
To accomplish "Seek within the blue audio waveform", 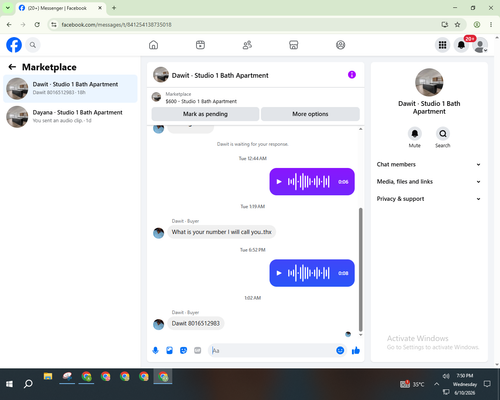I will click(309, 273).
